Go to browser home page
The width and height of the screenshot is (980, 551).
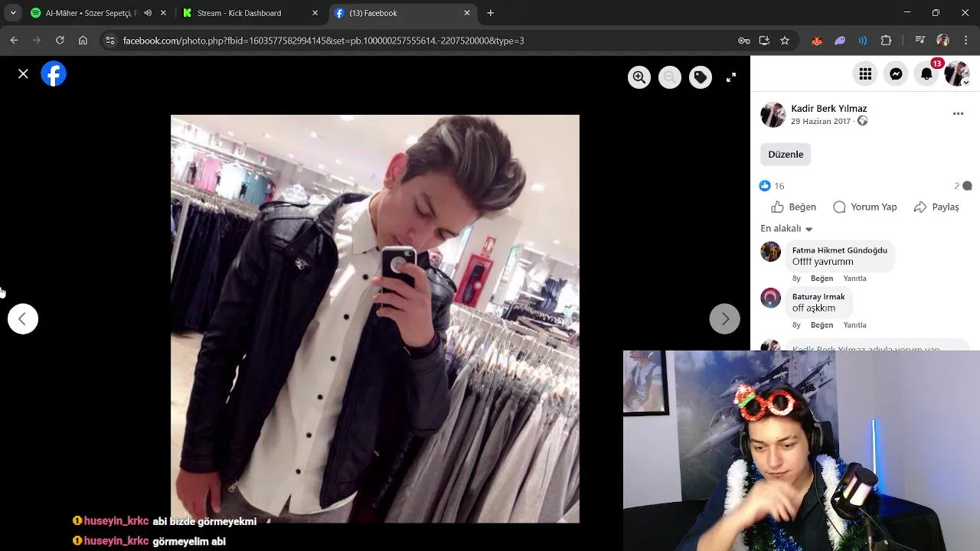pos(83,41)
